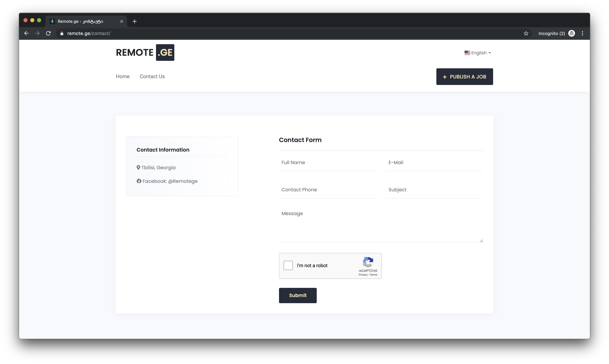Open Chrome three-dot menu
This screenshot has width=609, height=364.
pyautogui.click(x=582, y=33)
